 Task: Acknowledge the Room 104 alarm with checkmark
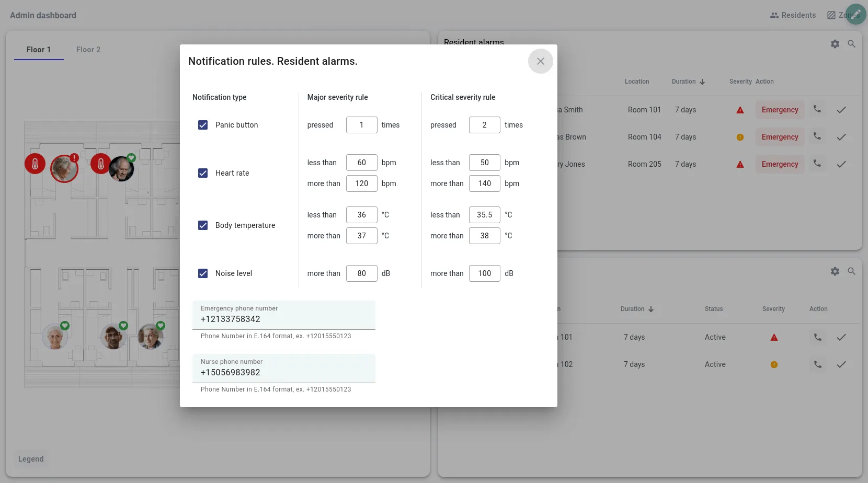(841, 137)
